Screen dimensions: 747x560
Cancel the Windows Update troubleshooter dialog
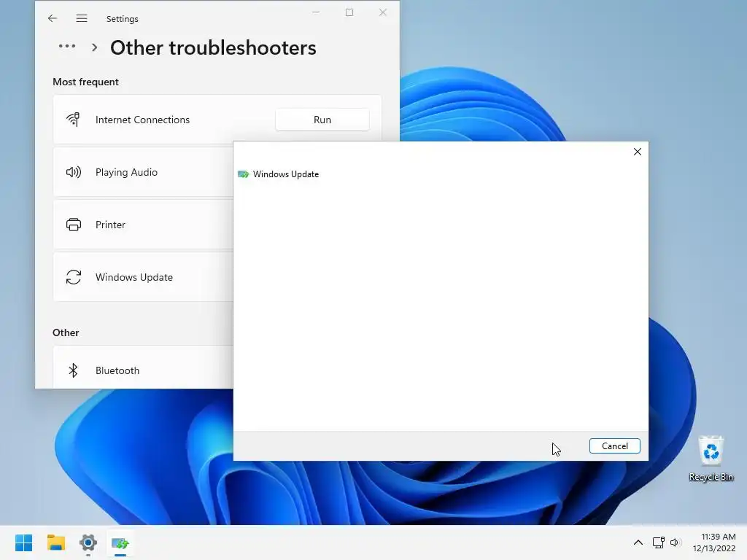click(614, 446)
